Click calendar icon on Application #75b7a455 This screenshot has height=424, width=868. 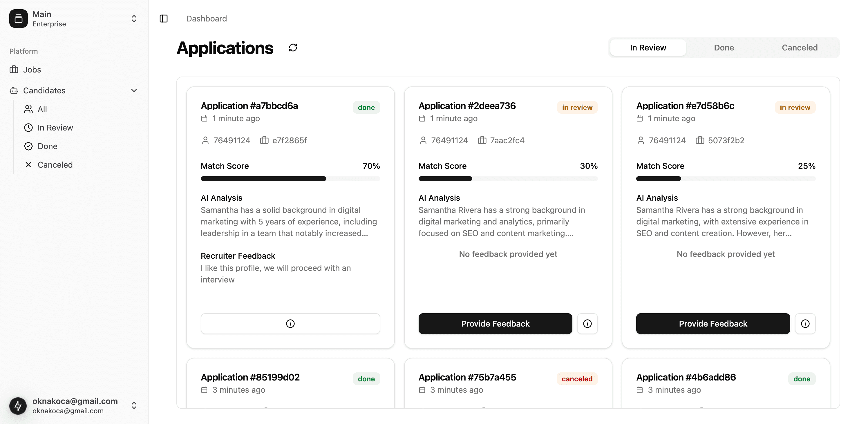(422, 390)
